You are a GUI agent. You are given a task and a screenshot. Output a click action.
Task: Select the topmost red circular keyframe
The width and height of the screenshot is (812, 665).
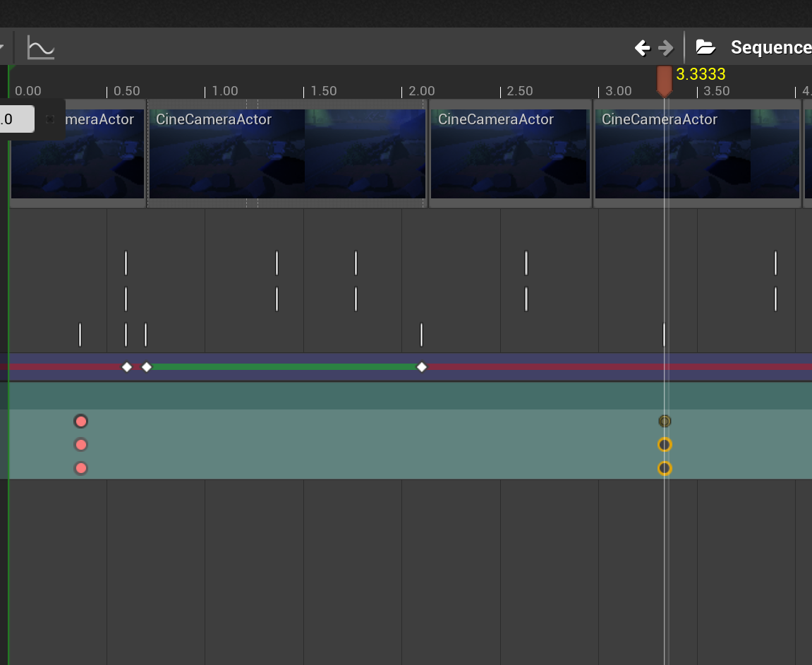click(80, 421)
